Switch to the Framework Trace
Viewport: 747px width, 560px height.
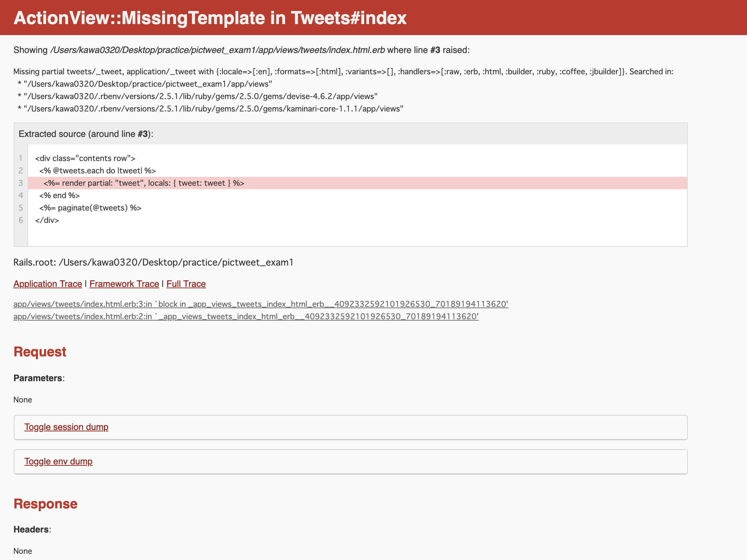[124, 284]
